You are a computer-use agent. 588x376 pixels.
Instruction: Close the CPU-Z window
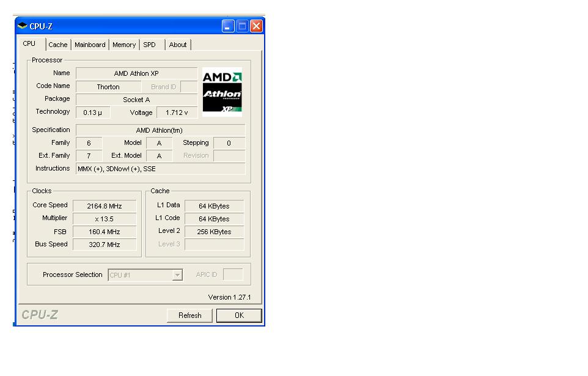(x=256, y=26)
